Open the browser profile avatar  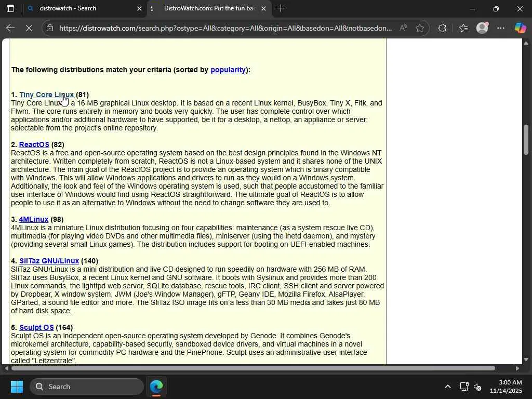click(482, 28)
